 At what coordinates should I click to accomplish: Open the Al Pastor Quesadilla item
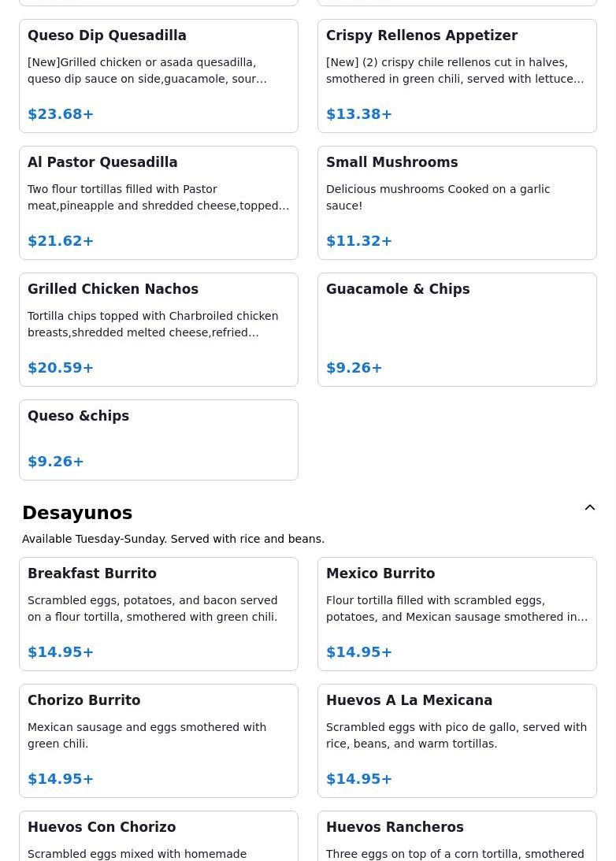(158, 202)
